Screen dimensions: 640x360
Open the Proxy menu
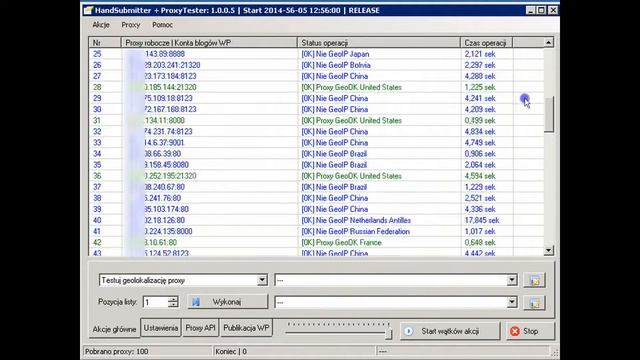pos(131,25)
